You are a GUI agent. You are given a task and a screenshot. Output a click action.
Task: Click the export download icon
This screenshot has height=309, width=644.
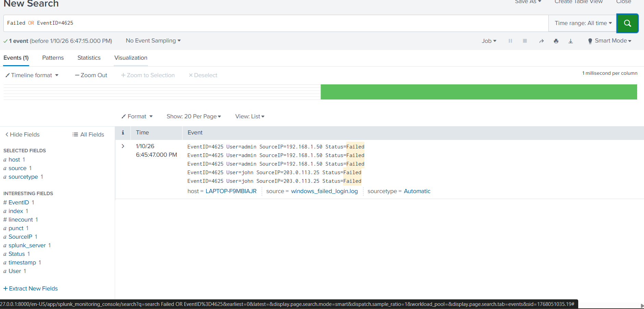pos(570,41)
